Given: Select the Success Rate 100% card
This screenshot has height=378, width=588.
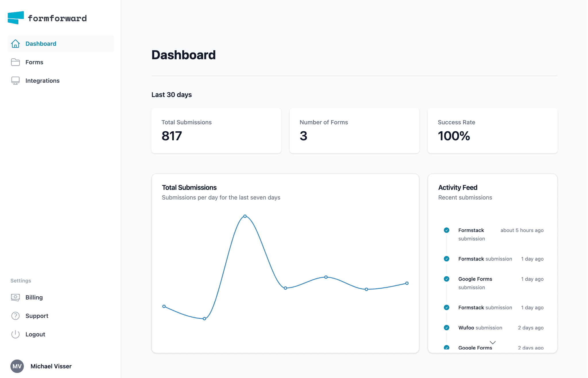Looking at the screenshot, I should pyautogui.click(x=493, y=131).
